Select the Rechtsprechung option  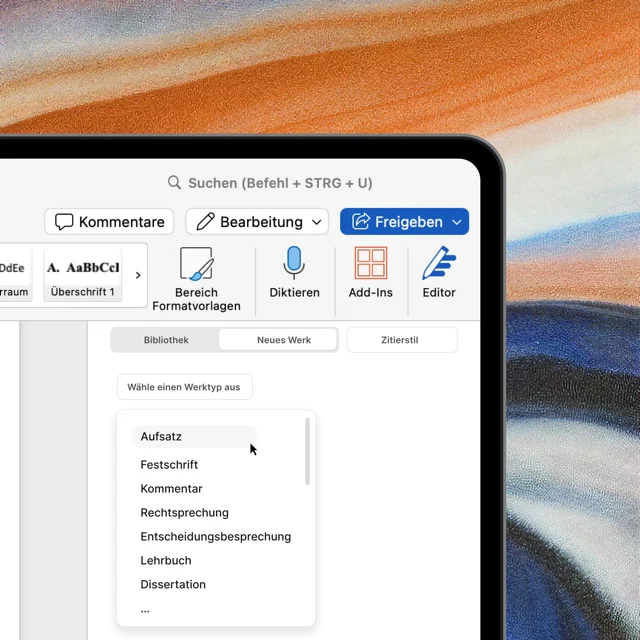(x=184, y=513)
